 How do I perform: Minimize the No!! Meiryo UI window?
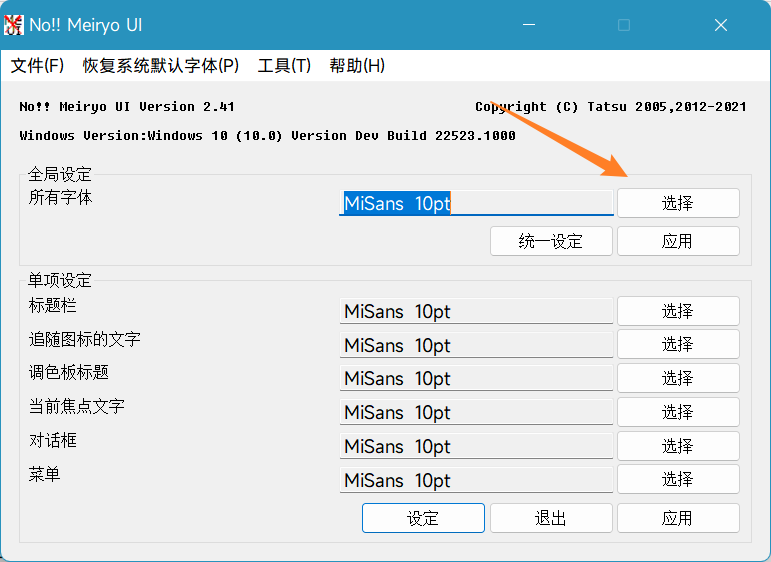[529, 25]
